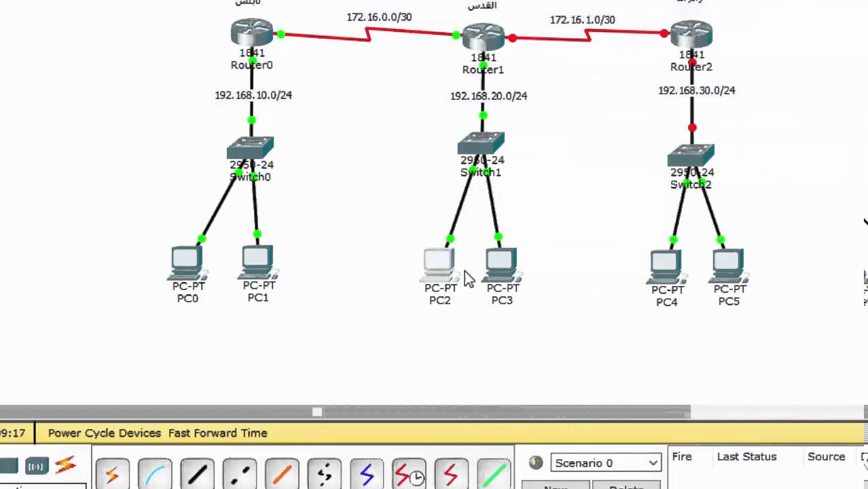Click the Delete scenario button
This screenshot has height=489, width=868.
[626, 486]
